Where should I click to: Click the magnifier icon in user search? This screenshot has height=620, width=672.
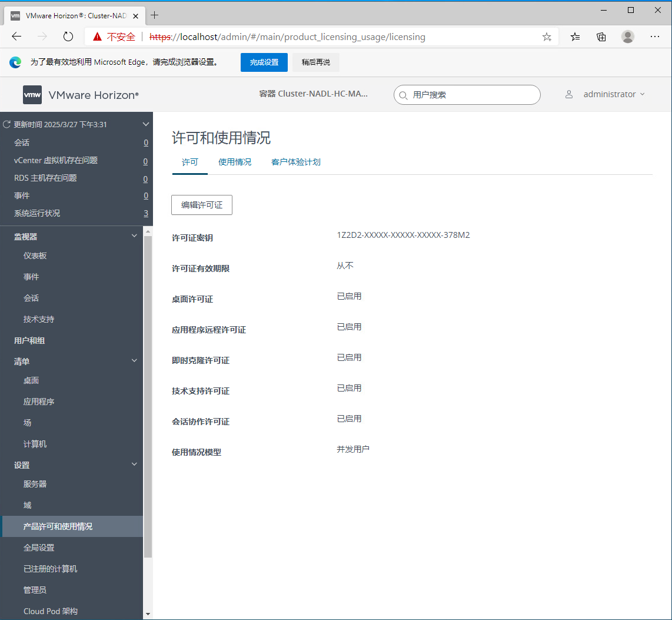click(403, 95)
